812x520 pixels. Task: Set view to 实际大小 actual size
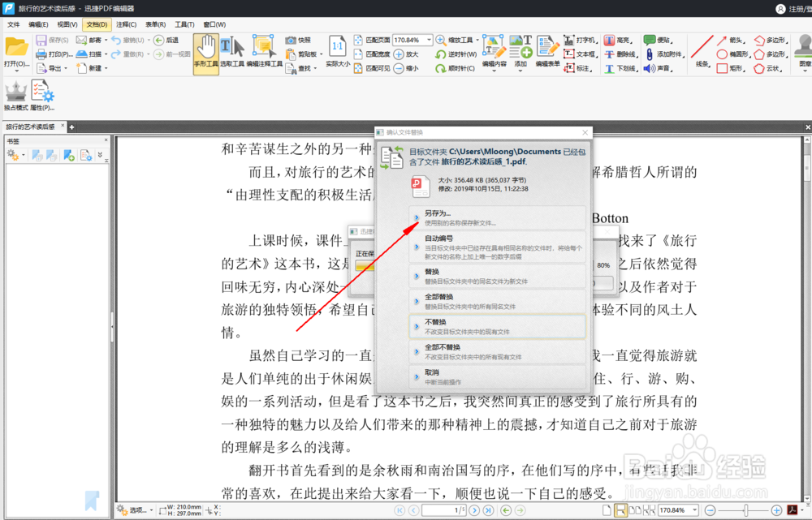click(338, 52)
